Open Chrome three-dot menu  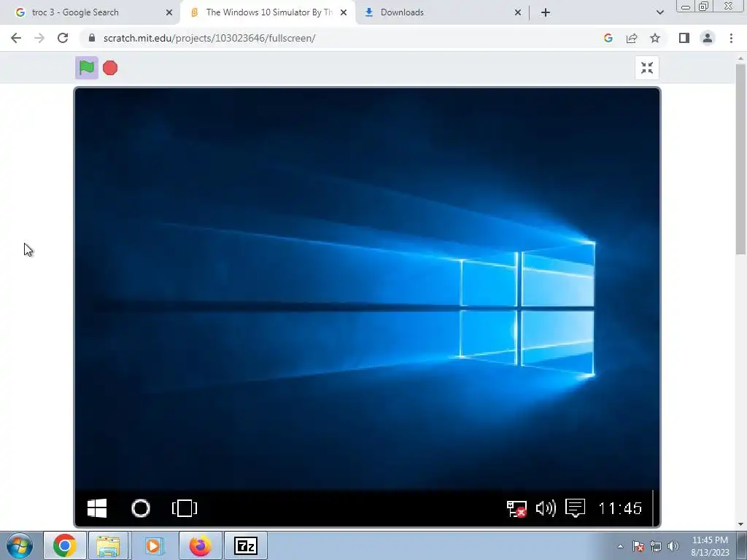(731, 38)
